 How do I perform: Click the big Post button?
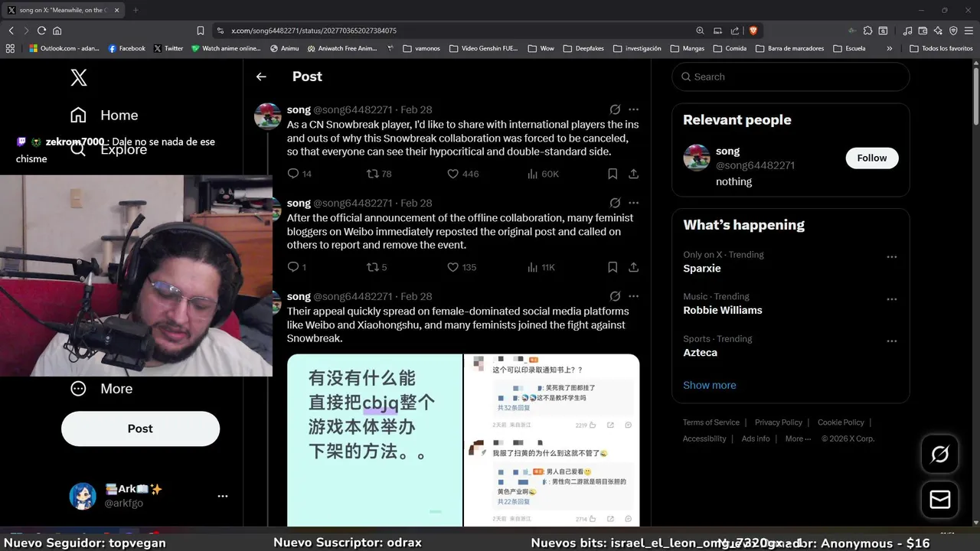(140, 429)
